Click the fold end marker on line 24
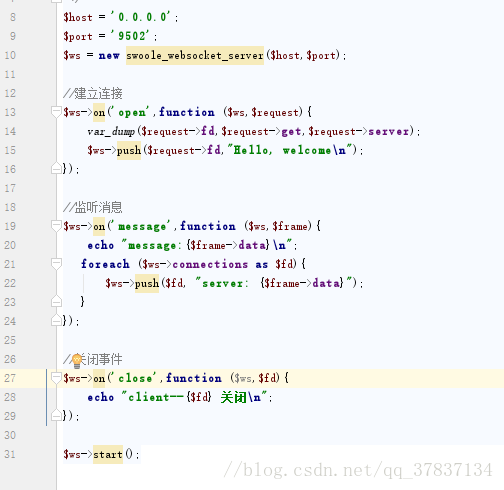 [x=56, y=320]
